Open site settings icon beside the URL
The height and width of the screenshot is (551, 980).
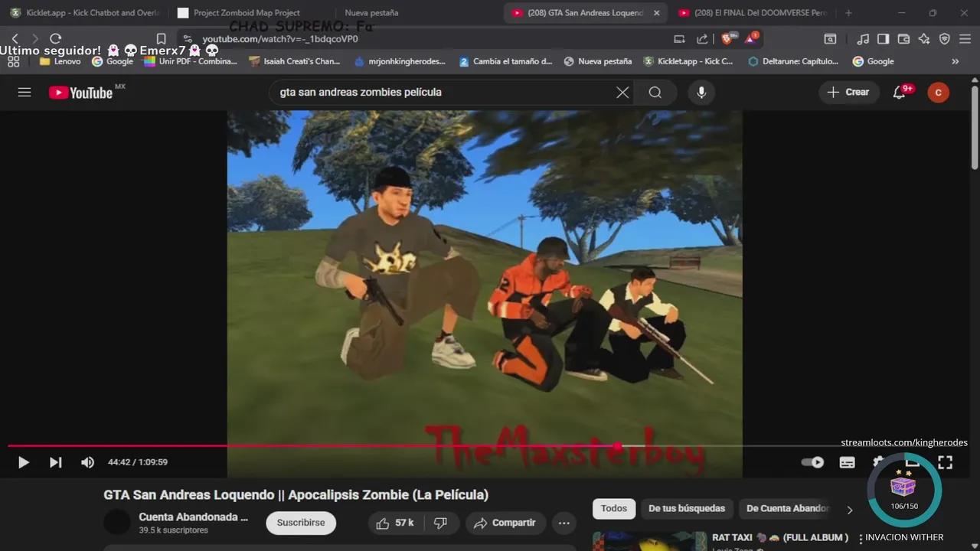pyautogui.click(x=188, y=39)
